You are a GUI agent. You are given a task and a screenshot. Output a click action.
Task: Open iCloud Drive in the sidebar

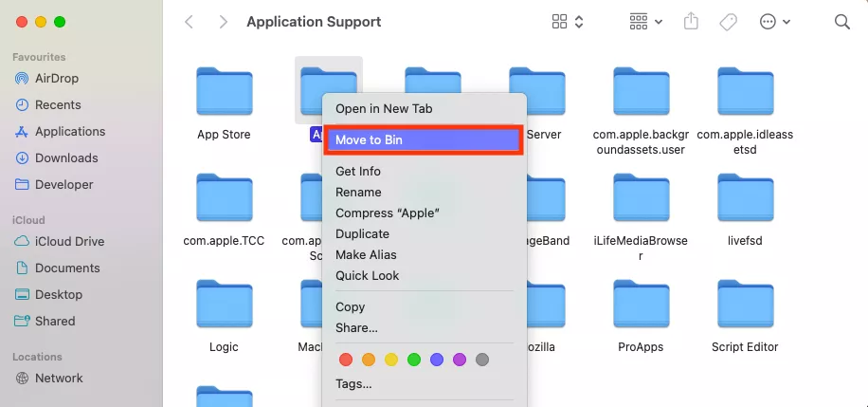[60, 241]
